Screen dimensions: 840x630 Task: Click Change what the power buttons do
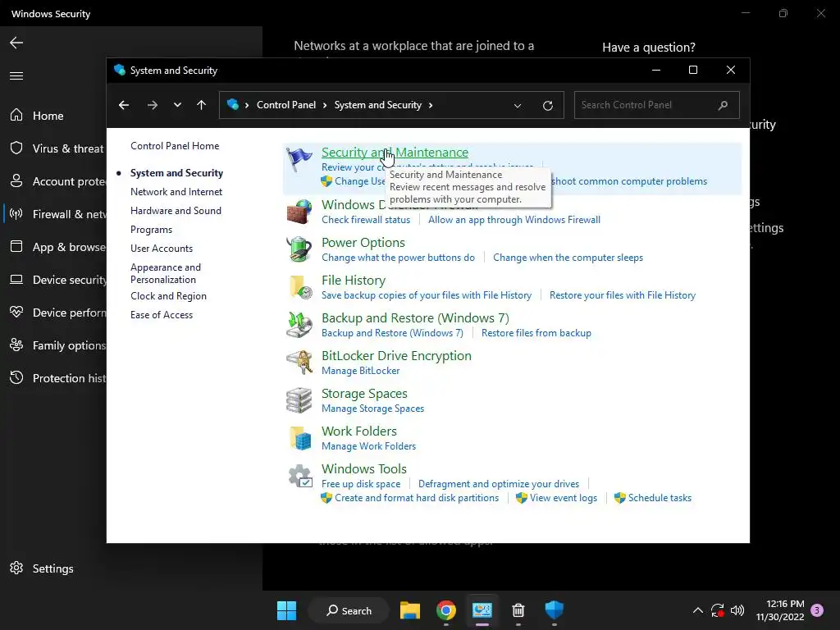point(398,258)
